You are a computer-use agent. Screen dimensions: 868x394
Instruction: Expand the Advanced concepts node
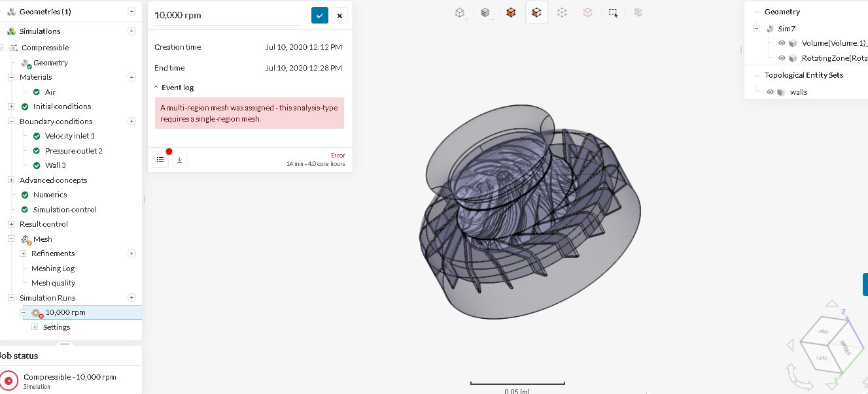[x=11, y=180]
